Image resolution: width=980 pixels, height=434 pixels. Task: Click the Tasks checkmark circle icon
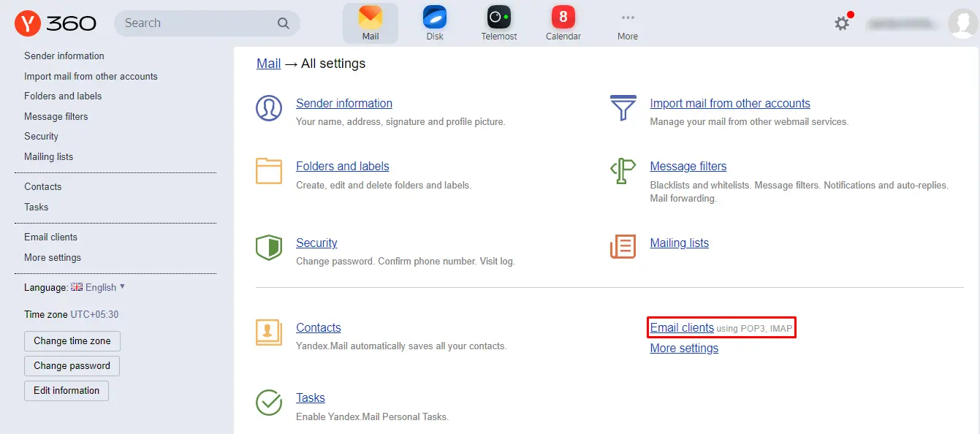(269, 403)
